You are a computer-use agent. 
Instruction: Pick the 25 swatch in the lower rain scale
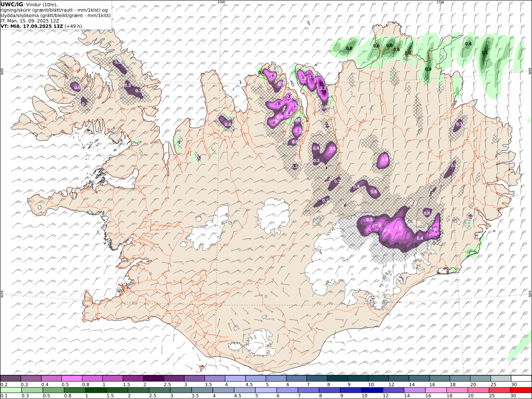pyautogui.click(x=499, y=390)
